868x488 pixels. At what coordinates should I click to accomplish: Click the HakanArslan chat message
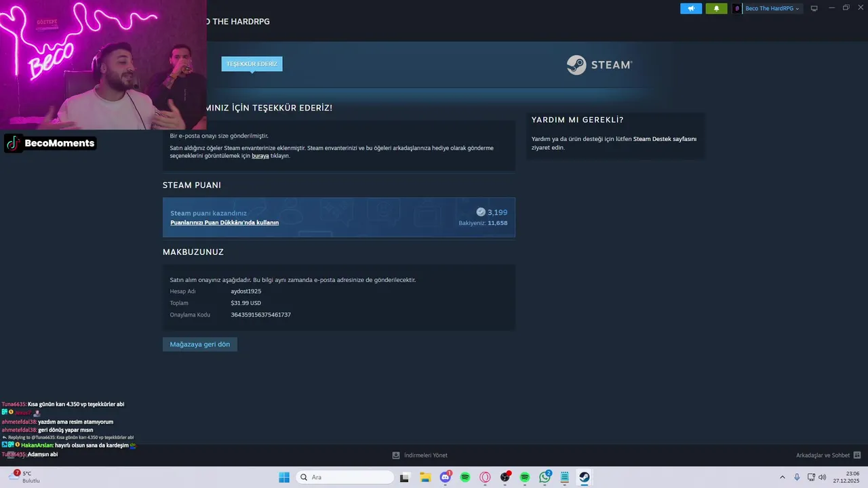click(68, 445)
